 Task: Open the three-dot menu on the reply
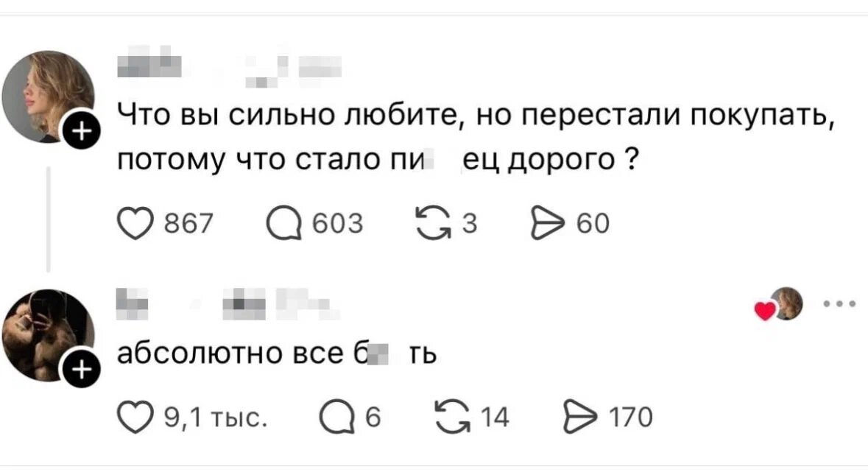tap(839, 303)
